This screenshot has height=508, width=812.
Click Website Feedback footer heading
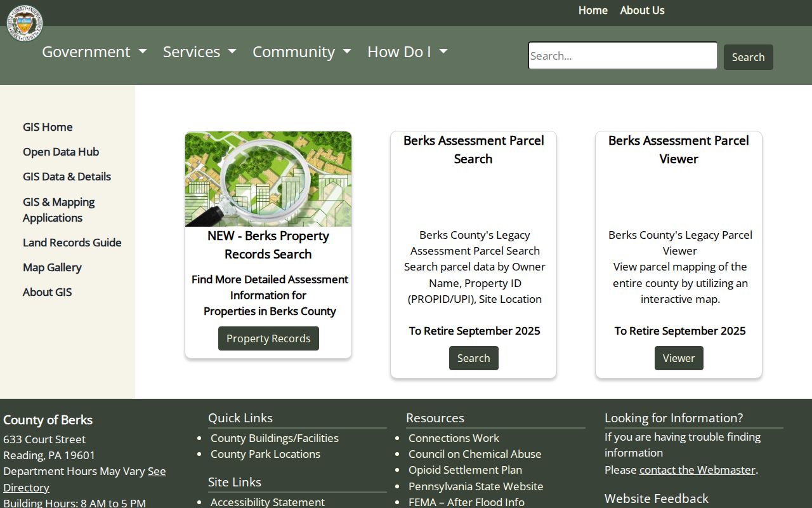click(657, 498)
